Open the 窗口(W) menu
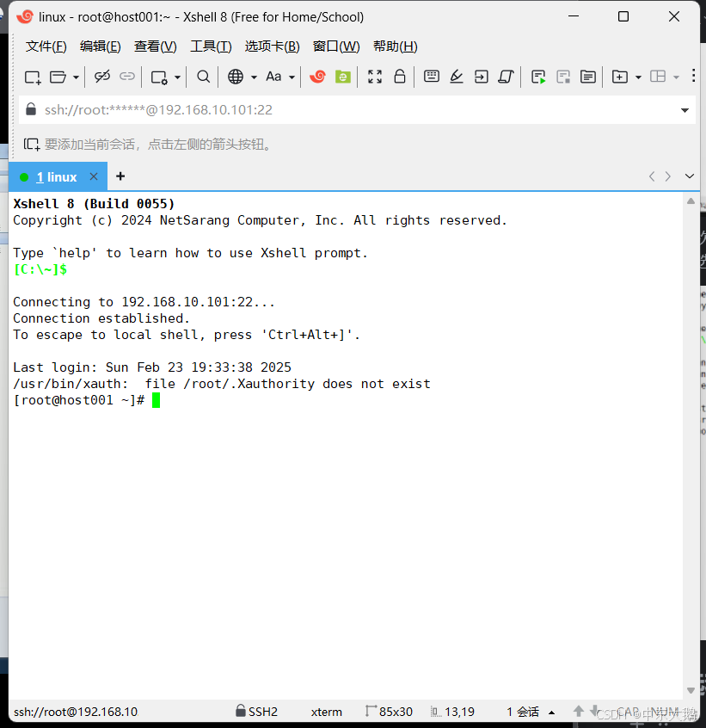Viewport: 706px width, 728px height. tap(336, 46)
